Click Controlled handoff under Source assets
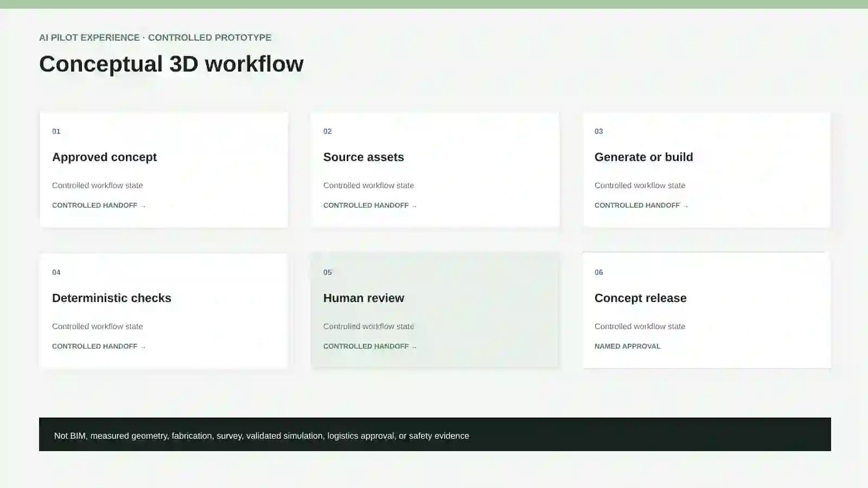 point(370,206)
